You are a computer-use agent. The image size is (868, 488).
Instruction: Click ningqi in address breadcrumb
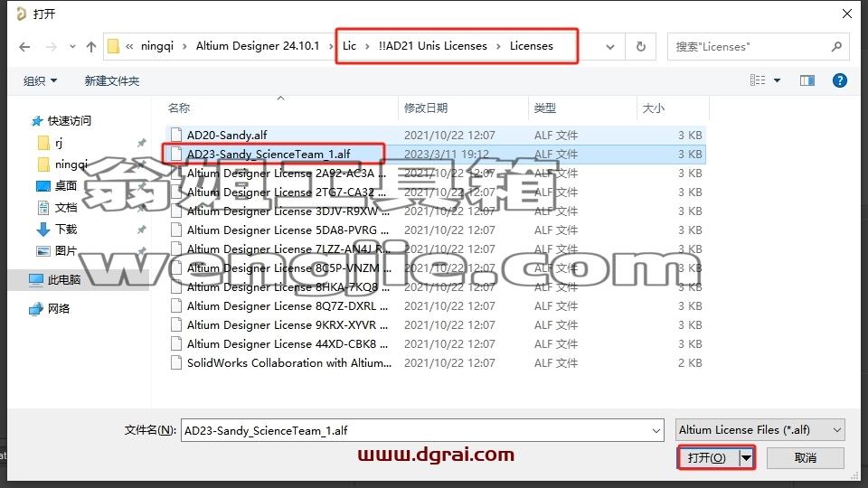click(x=157, y=46)
